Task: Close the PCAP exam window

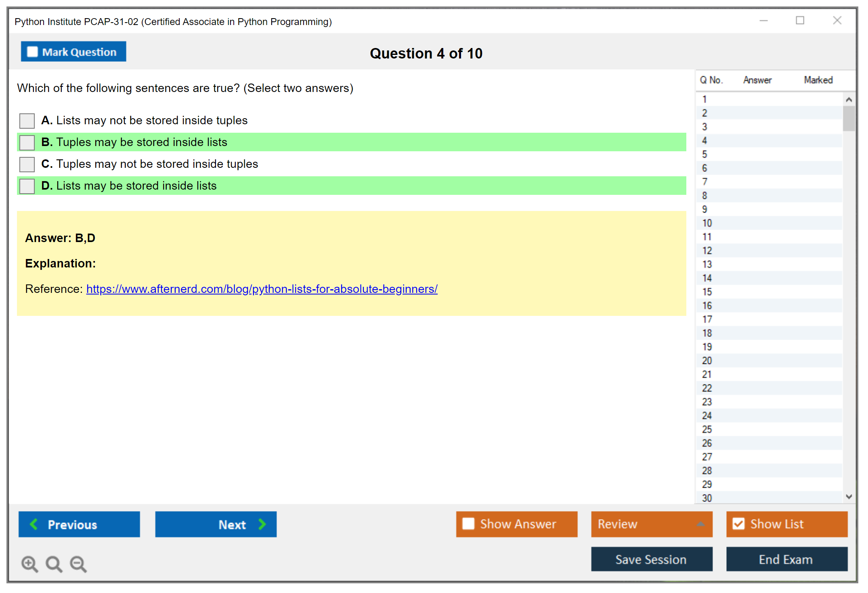Action: 837,21
